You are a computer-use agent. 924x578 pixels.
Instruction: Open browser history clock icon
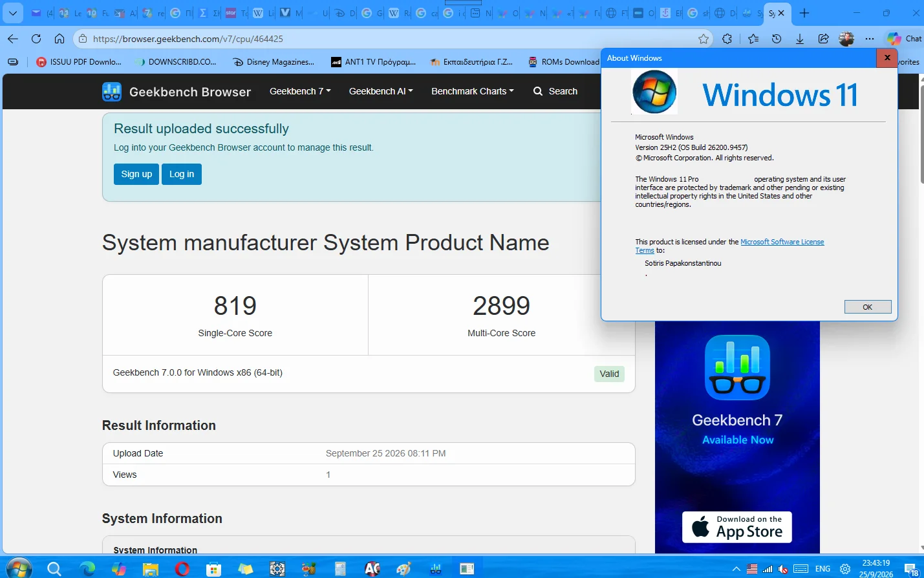(x=777, y=39)
